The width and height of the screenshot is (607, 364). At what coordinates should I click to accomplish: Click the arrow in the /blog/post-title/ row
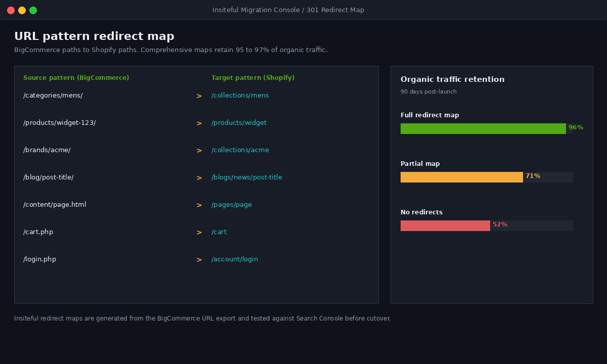(x=199, y=178)
